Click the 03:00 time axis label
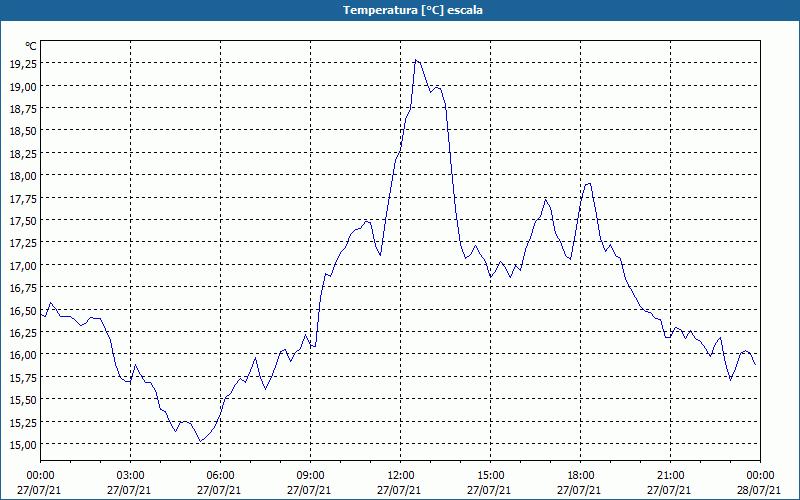Screen dimensions: 800x500 click(130, 476)
